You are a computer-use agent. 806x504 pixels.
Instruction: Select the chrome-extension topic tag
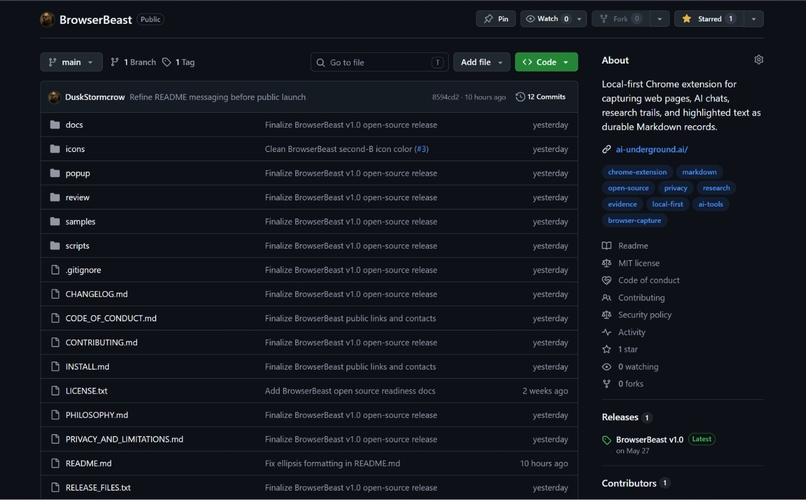[637, 172]
